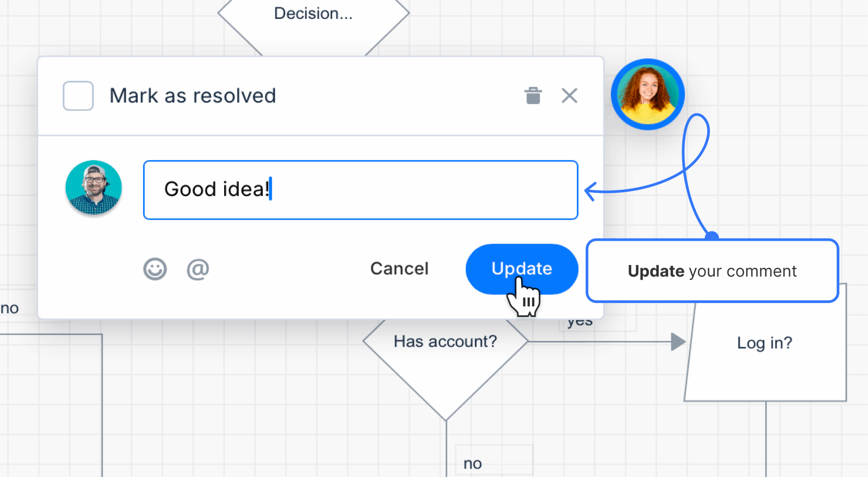Image resolution: width=868 pixels, height=477 pixels.
Task: Click the comment text field containing Good idea!
Action: click(360, 190)
